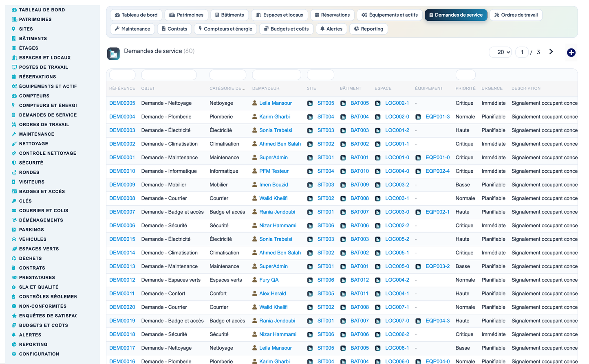
Task: Click the Demandeur column filter field
Action: [x=276, y=75]
